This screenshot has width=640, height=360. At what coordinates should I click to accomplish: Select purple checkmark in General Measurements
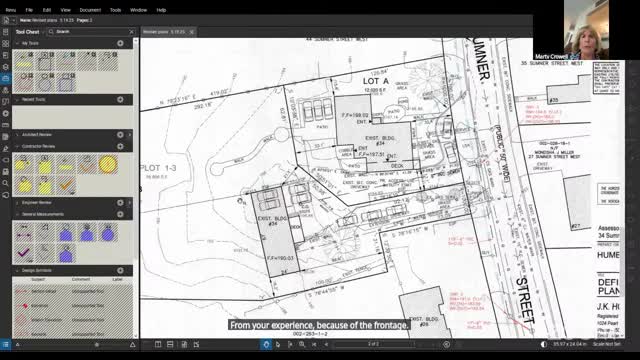pos(24,253)
